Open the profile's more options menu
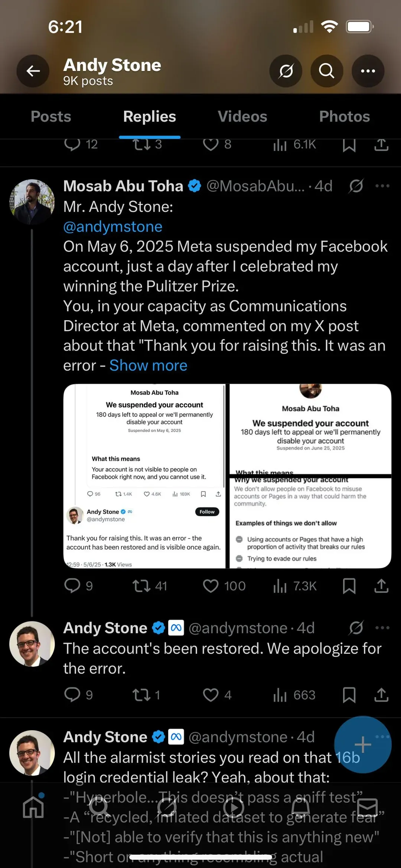 tap(368, 71)
